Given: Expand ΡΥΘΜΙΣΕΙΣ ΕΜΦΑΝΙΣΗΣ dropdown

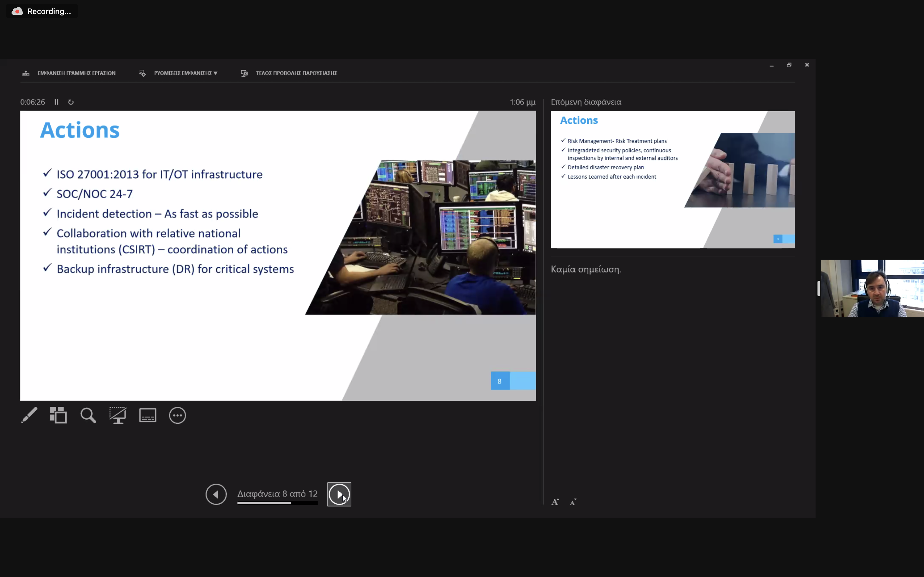Looking at the screenshot, I should pos(185,73).
